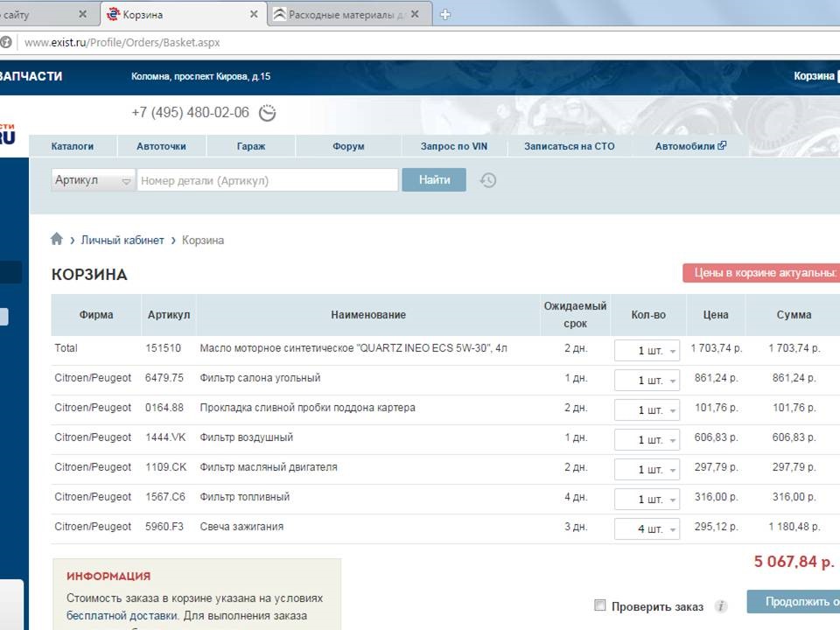Click price 861,24 р. in Цена column
The height and width of the screenshot is (630, 840).
coord(717,378)
